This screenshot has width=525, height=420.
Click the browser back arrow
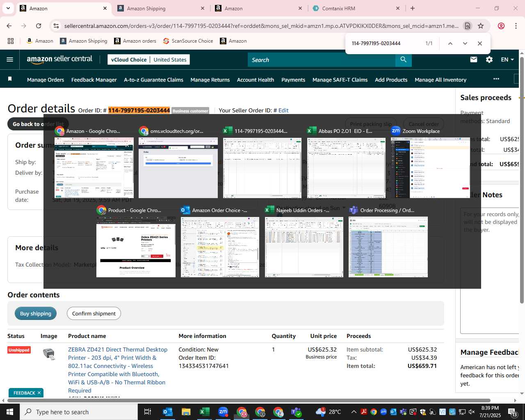coord(9,26)
